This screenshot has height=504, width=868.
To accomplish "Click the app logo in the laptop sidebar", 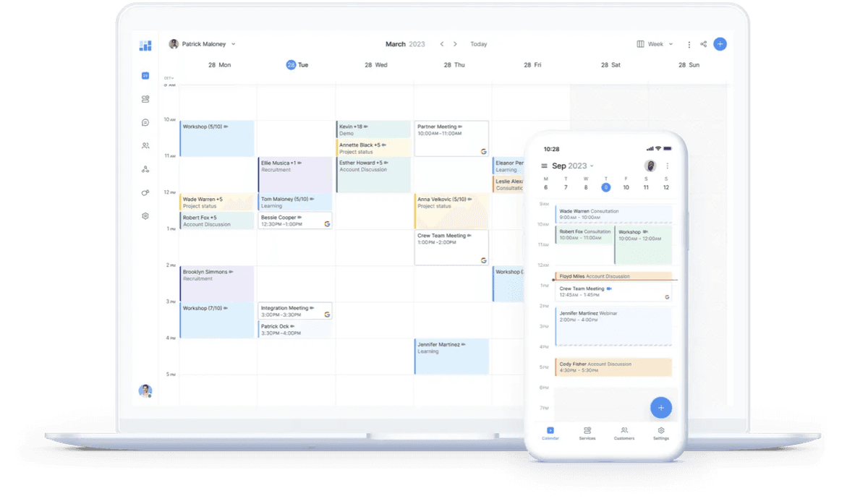I will point(145,46).
